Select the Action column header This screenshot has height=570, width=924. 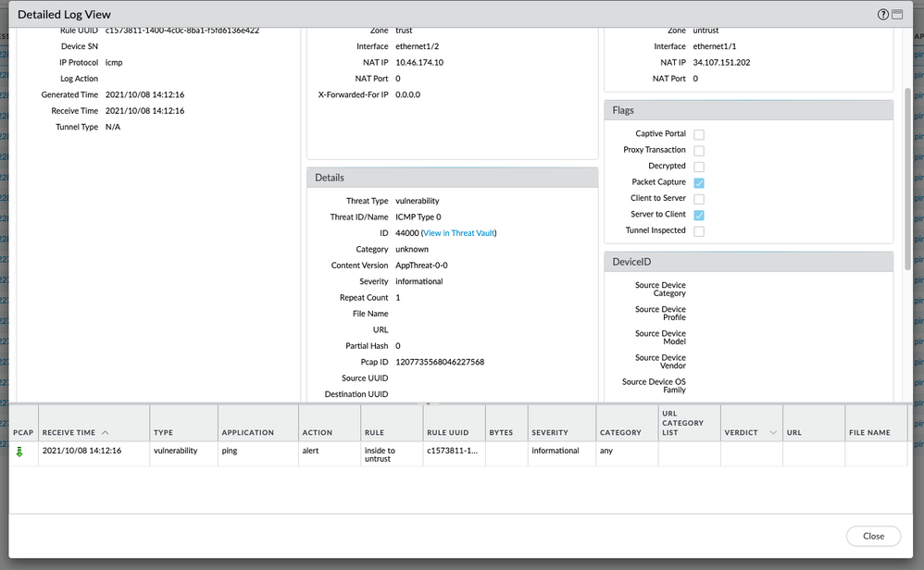point(318,432)
